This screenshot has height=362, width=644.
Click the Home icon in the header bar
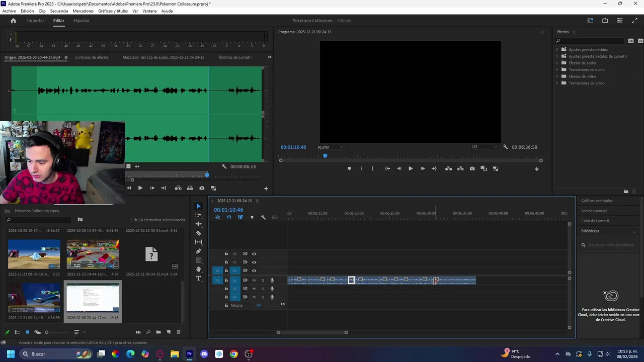pyautogui.click(x=14, y=21)
